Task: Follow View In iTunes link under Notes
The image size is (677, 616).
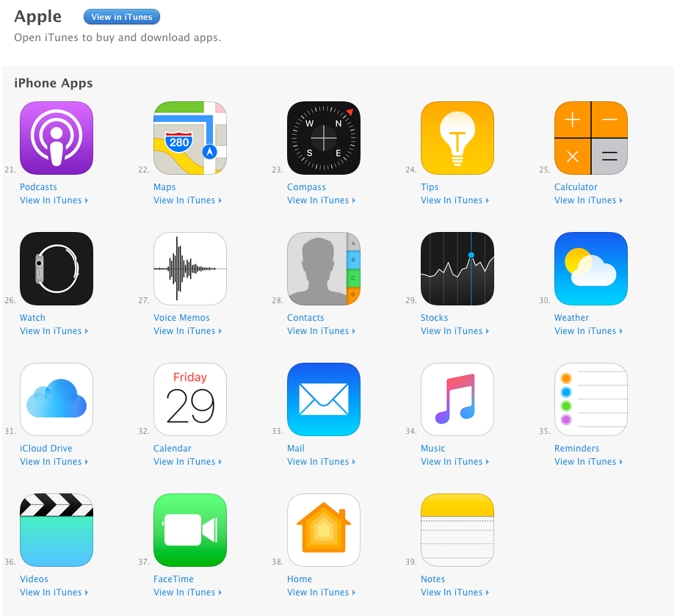Action: pos(455,593)
